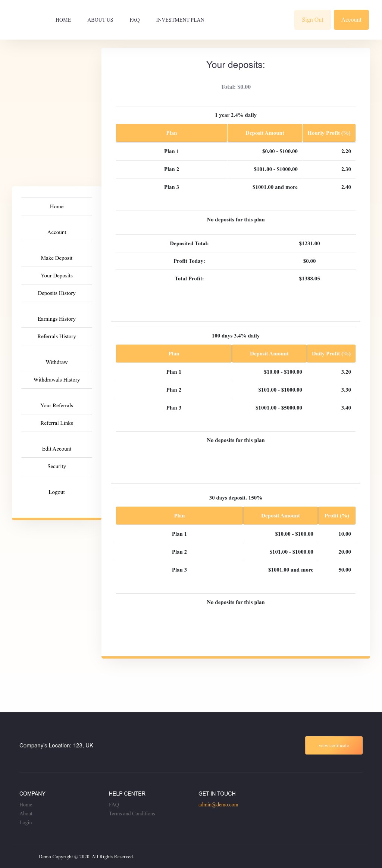The height and width of the screenshot is (868, 382).
Task: Click Logout in sidebar
Action: tap(57, 492)
